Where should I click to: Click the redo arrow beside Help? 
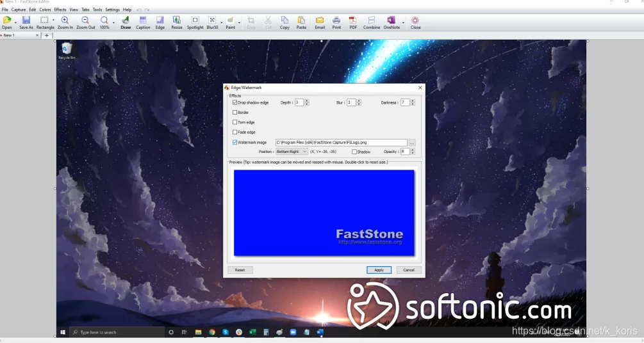[x=147, y=10]
